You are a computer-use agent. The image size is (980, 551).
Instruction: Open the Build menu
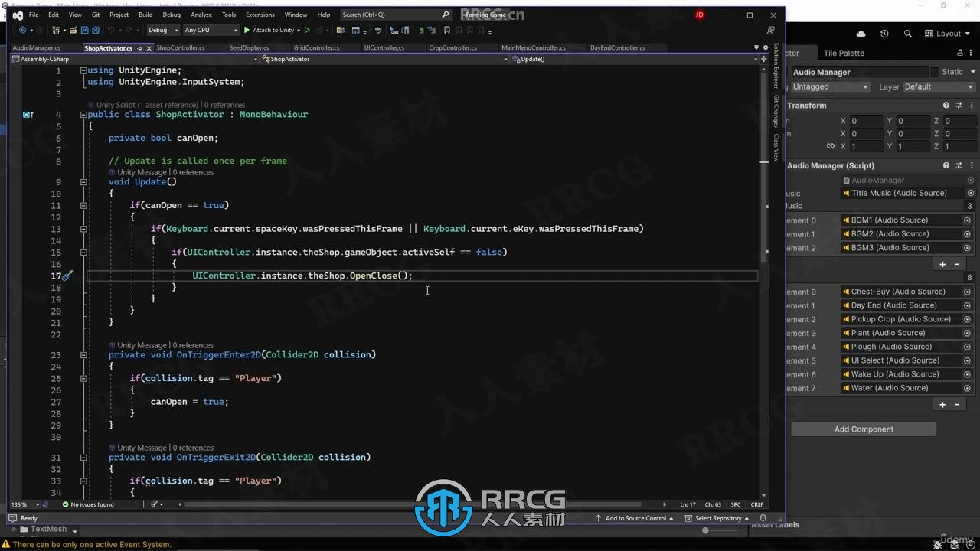coord(145,15)
